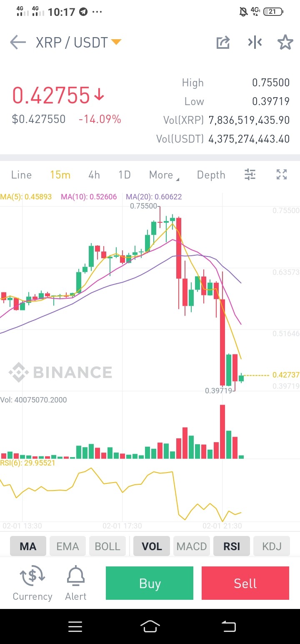This screenshot has height=644, width=300.
Task: Open the XRP / USDT pair dropdown
Action: [x=78, y=42]
